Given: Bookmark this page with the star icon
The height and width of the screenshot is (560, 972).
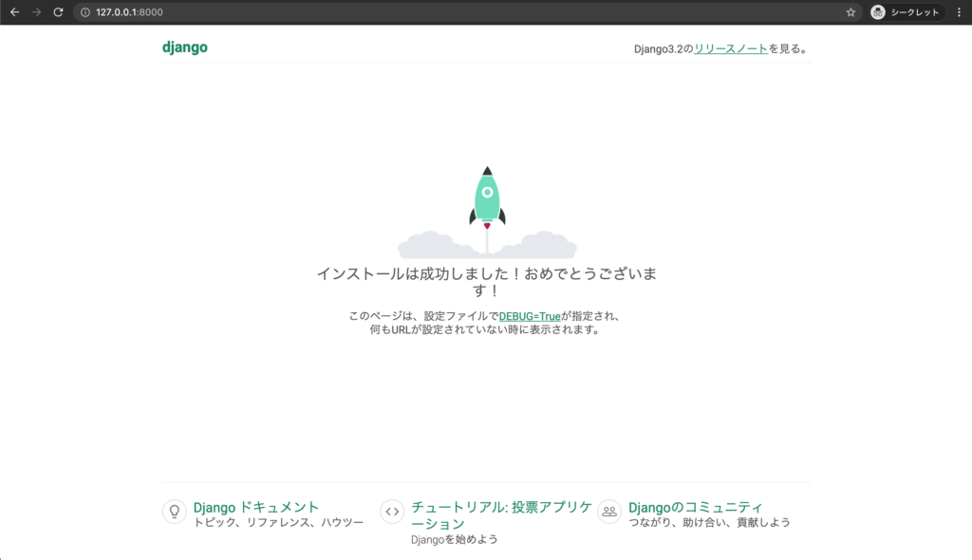Looking at the screenshot, I should tap(850, 12).
